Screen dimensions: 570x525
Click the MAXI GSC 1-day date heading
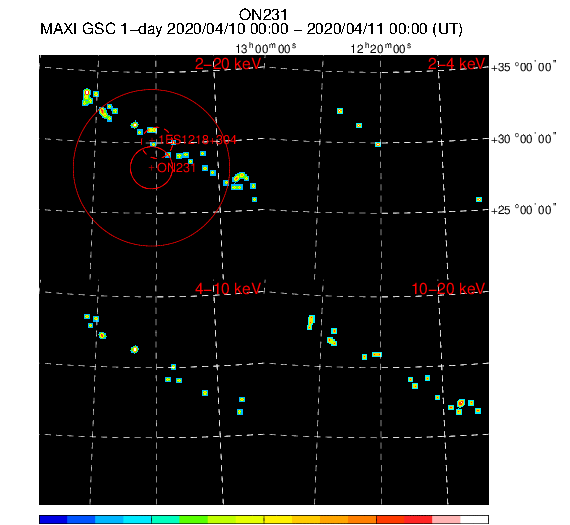(251, 29)
